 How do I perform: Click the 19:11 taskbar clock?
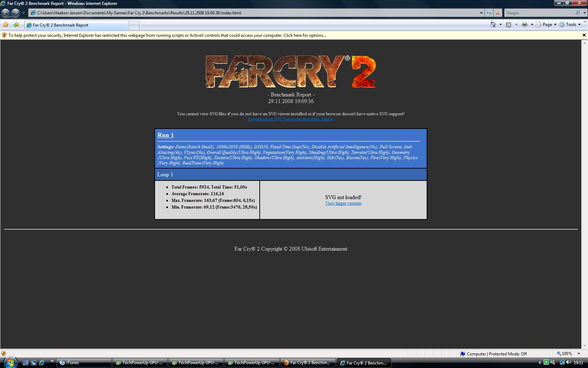[x=579, y=363]
